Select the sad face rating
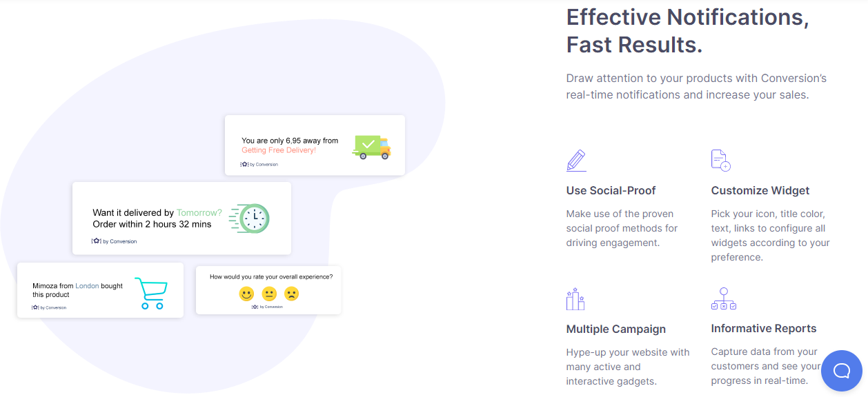Screen dimensions: 868x397 [292, 294]
